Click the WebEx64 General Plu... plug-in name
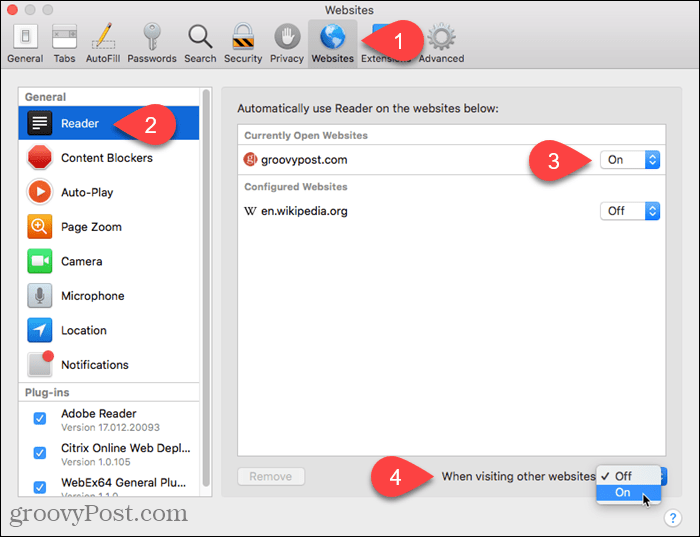Viewport: 700px width, 537px height. click(123, 482)
